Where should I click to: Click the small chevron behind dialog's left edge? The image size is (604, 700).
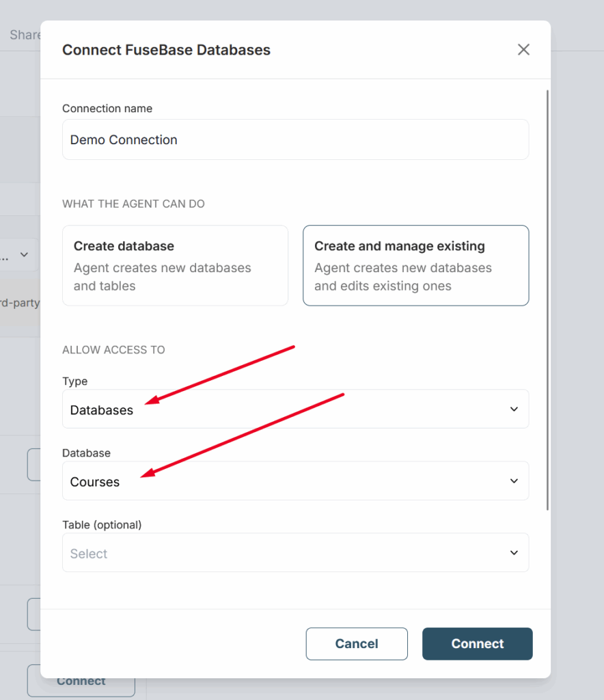click(25, 255)
